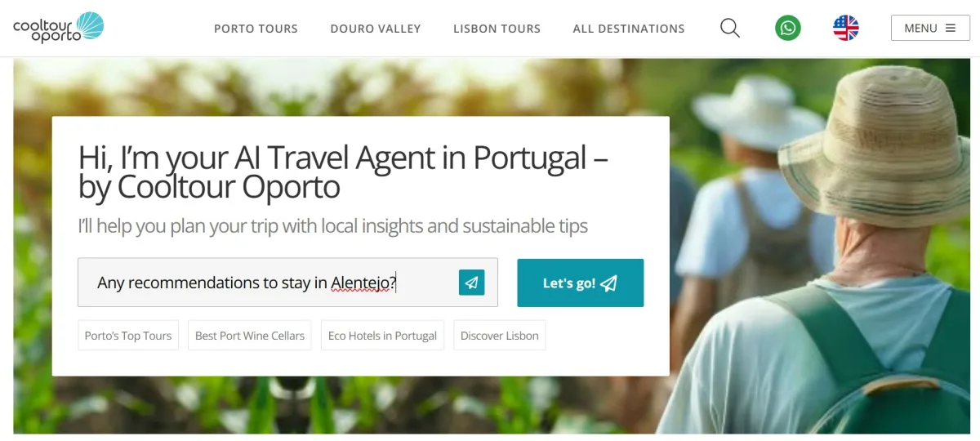Open the Porto Tours menu item
Viewport: 980px width, 441px height.
(256, 29)
